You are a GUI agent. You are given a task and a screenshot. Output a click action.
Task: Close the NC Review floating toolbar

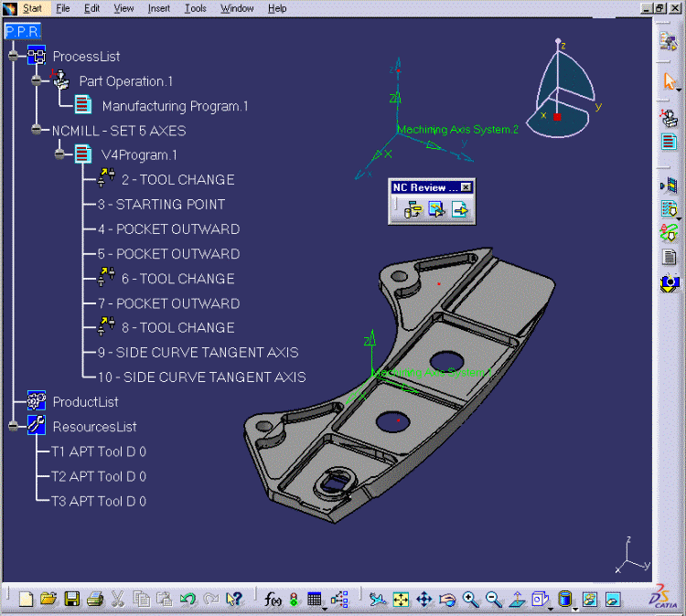coord(466,187)
